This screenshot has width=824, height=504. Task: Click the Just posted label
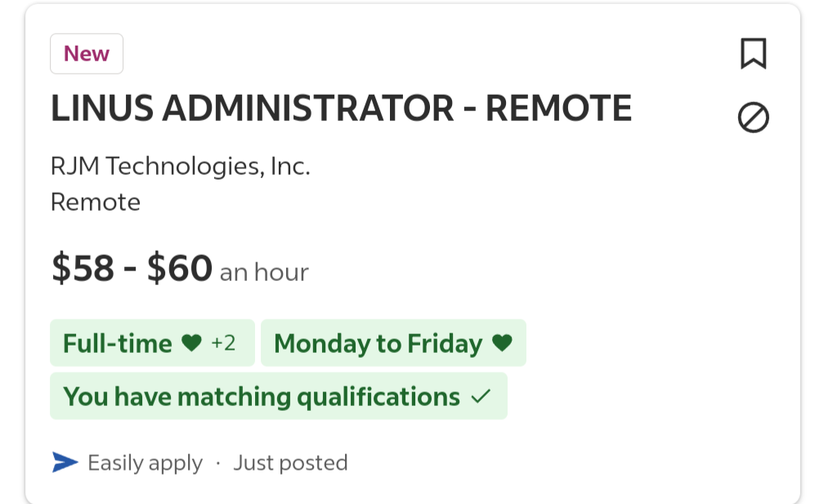coord(291,463)
